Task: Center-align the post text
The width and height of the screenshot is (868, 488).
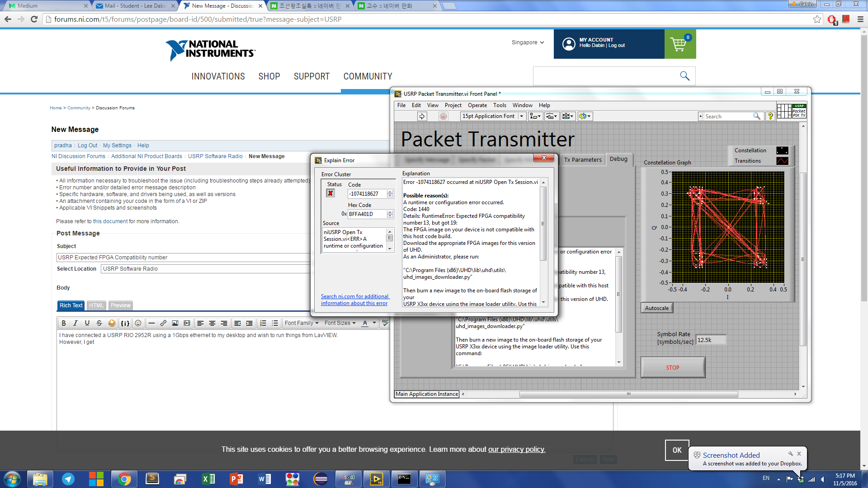Action: pyautogui.click(x=212, y=323)
